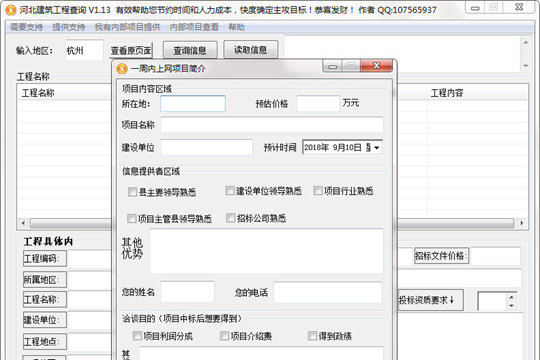This screenshot has height=360, width=540.
Task: Click the 建设单位 button in main window
Action: tap(45, 320)
